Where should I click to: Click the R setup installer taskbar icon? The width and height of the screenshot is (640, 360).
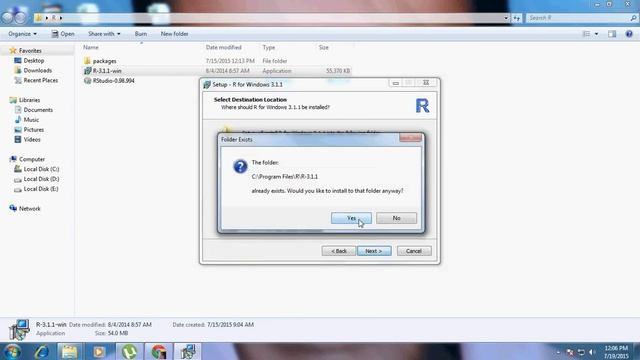coord(188,351)
